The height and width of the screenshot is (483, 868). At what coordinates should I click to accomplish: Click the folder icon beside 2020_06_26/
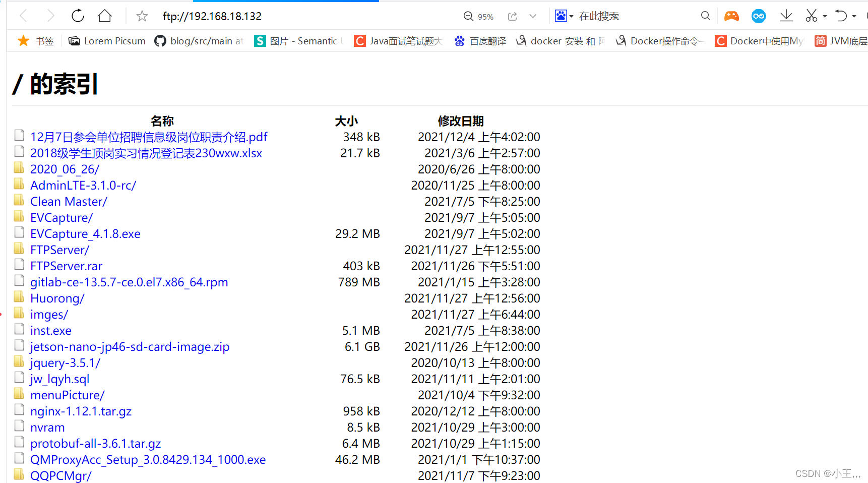[x=19, y=167]
